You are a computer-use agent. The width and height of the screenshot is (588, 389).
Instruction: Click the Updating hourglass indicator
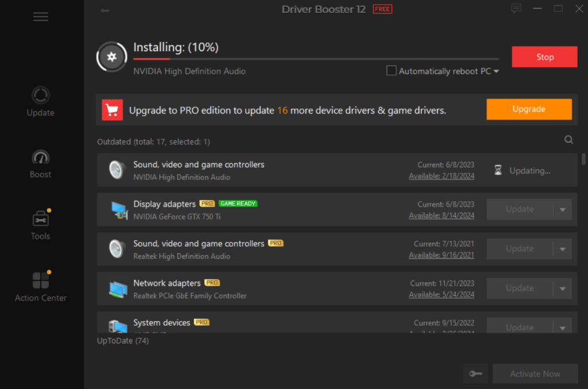click(497, 170)
